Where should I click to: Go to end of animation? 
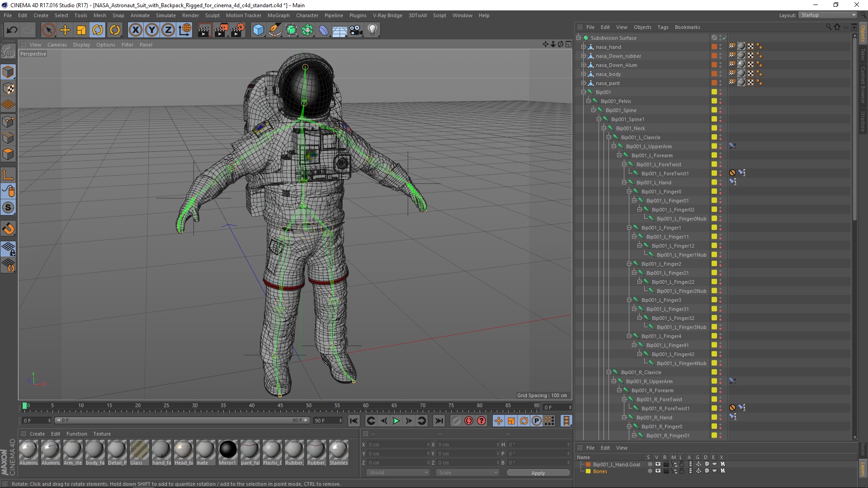(x=439, y=421)
